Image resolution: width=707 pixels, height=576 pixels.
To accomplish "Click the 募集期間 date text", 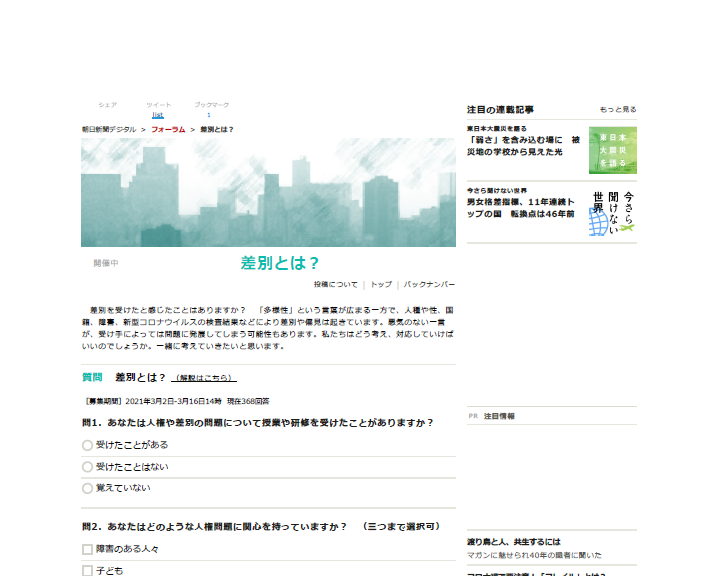I will (177, 401).
